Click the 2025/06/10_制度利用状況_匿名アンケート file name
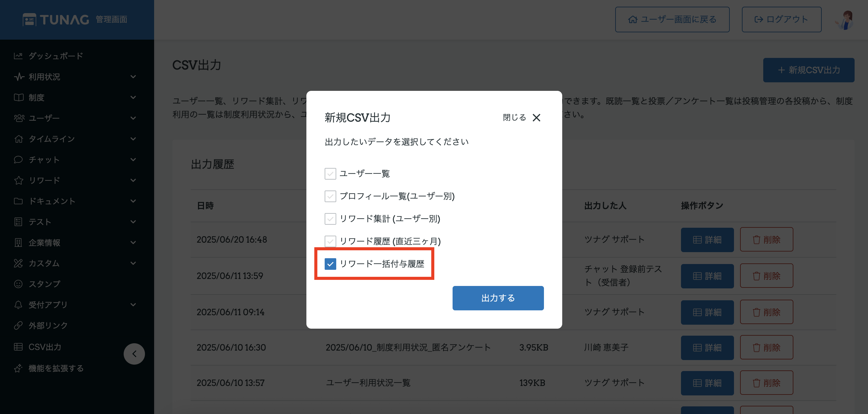This screenshot has height=414, width=868. pyautogui.click(x=408, y=348)
